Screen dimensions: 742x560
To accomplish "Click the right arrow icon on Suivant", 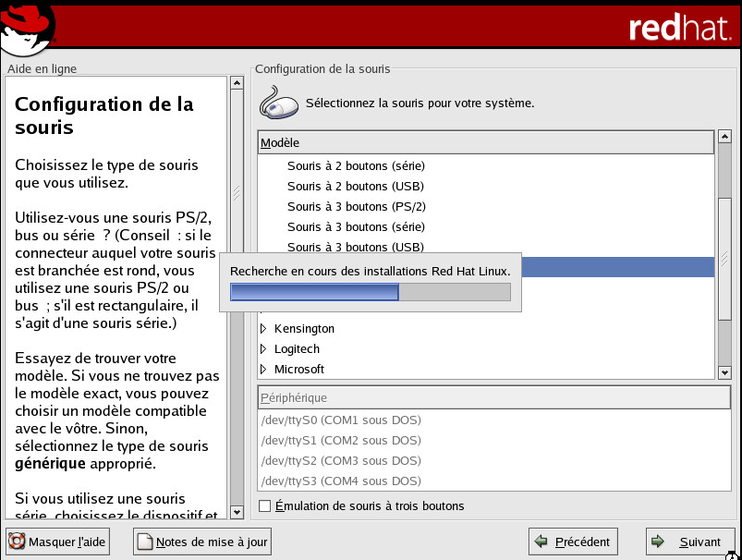I will click(x=658, y=542).
